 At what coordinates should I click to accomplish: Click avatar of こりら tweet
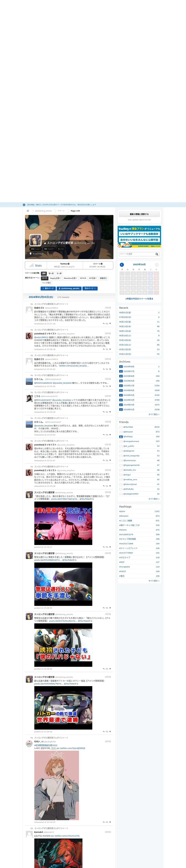[29, 399]
